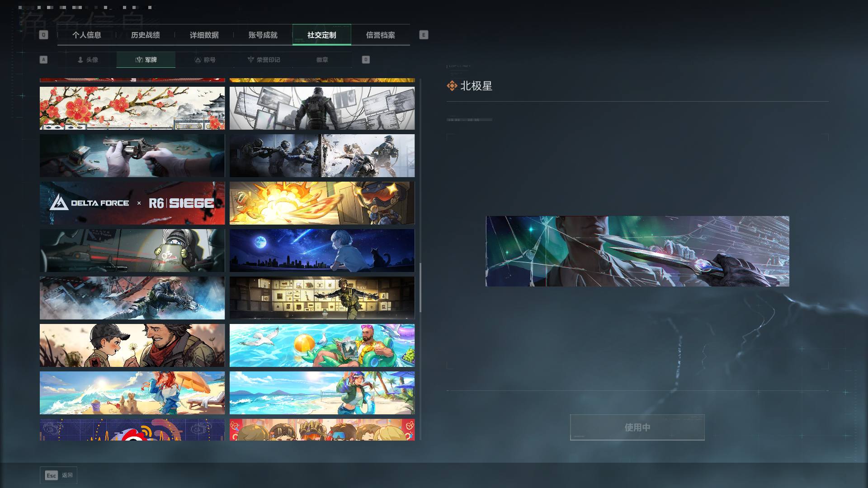Choose the snowy sniper dog tag card

click(x=132, y=298)
